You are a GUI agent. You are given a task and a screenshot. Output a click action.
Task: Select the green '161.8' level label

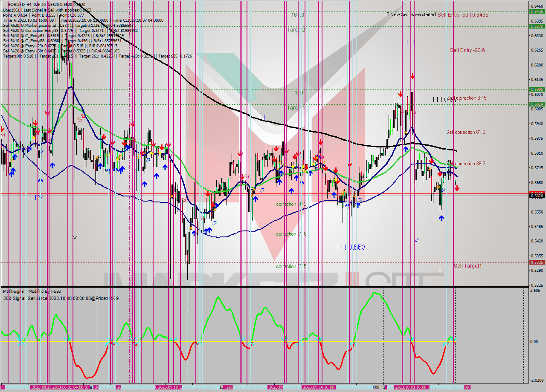pos(298,15)
